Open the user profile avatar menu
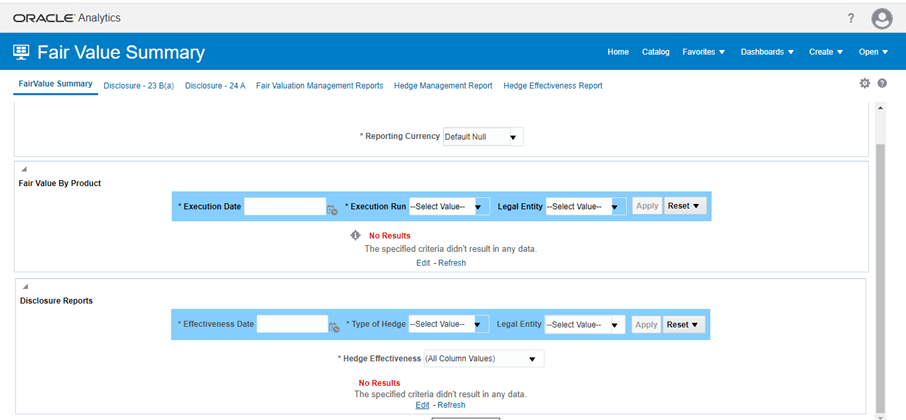906x420 pixels. coord(882,19)
